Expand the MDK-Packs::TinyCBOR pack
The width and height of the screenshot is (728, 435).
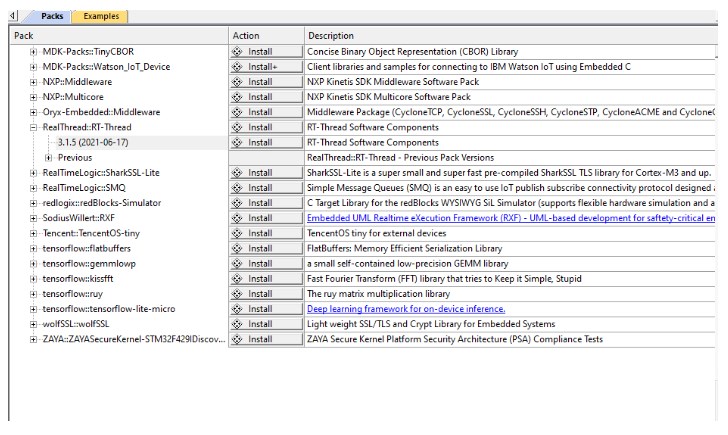33,52
